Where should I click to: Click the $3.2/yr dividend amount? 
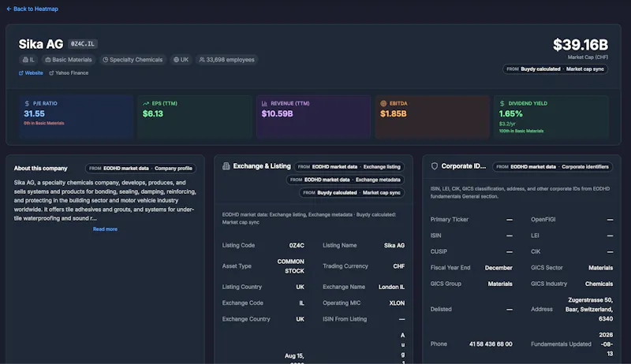[507, 124]
